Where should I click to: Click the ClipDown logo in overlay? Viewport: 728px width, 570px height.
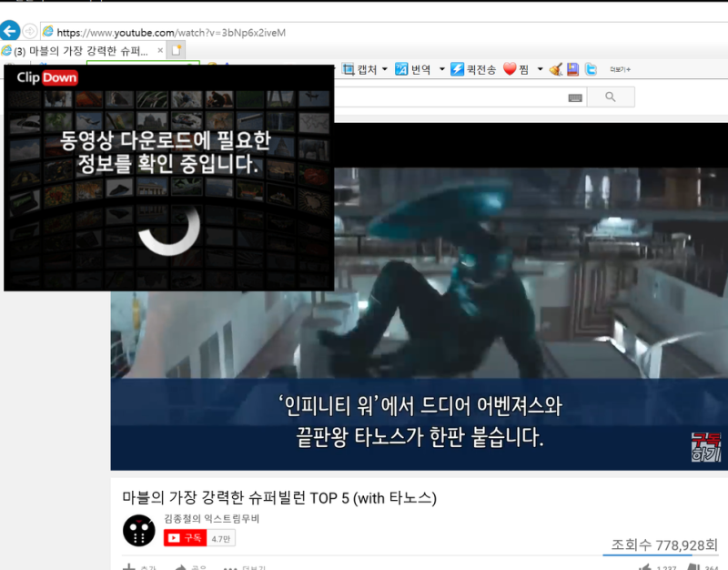[x=47, y=77]
